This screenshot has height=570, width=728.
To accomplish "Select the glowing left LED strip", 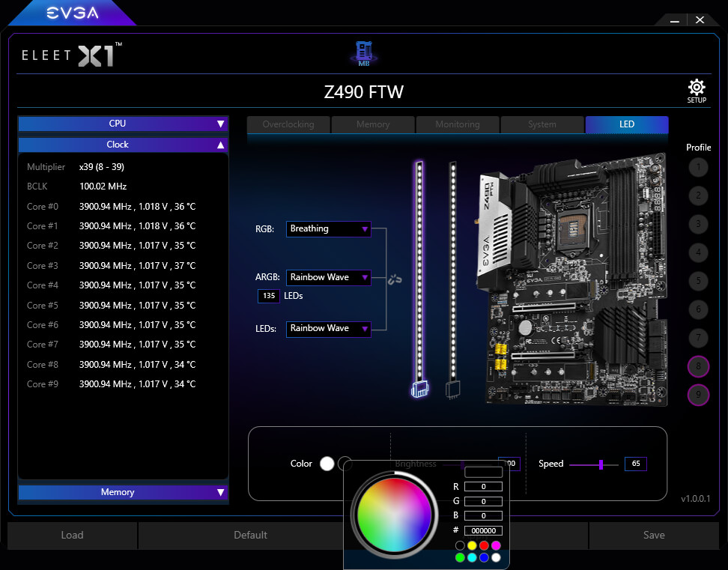I will click(419, 278).
